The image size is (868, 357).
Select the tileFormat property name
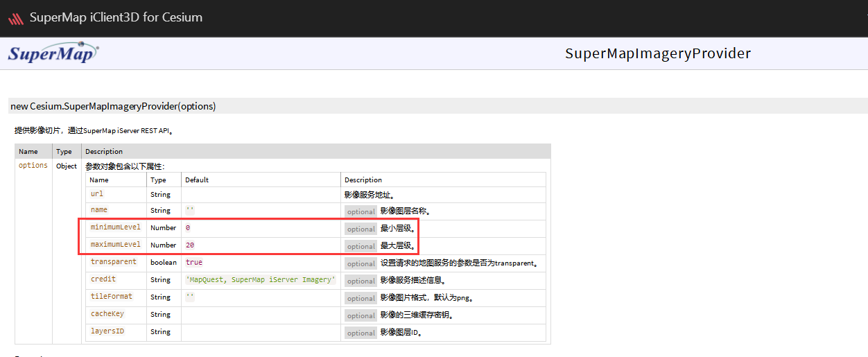point(112,297)
